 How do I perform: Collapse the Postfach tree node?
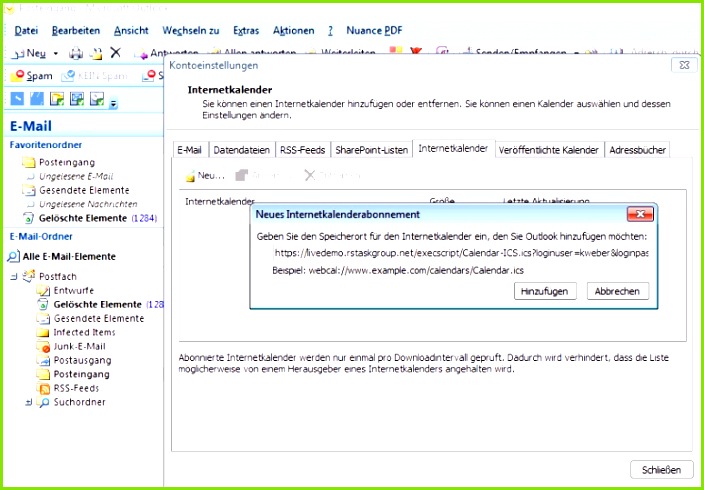13,276
